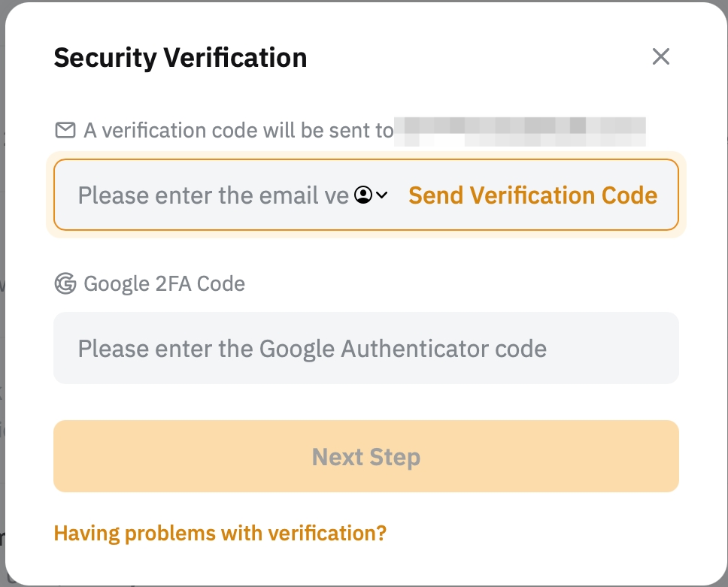This screenshot has height=587, width=728.
Task: Close the Security Verification dialog
Action: [x=660, y=56]
